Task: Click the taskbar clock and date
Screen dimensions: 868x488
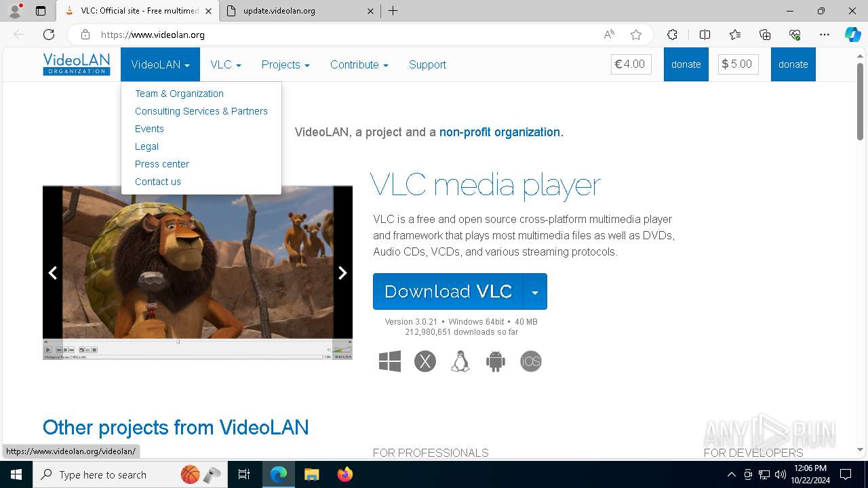Action: [x=810, y=474]
